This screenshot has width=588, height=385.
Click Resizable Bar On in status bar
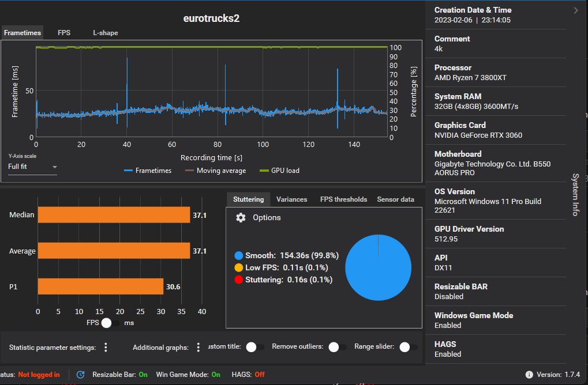[120, 375]
